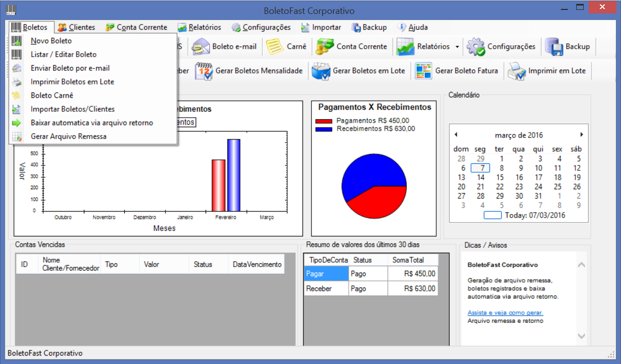Click the Imprimir em Lote printer icon

pyautogui.click(x=517, y=71)
